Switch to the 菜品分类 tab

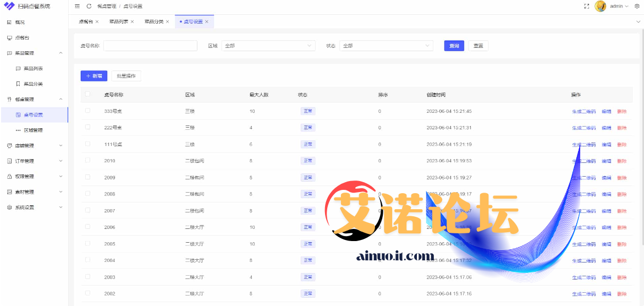pos(154,21)
